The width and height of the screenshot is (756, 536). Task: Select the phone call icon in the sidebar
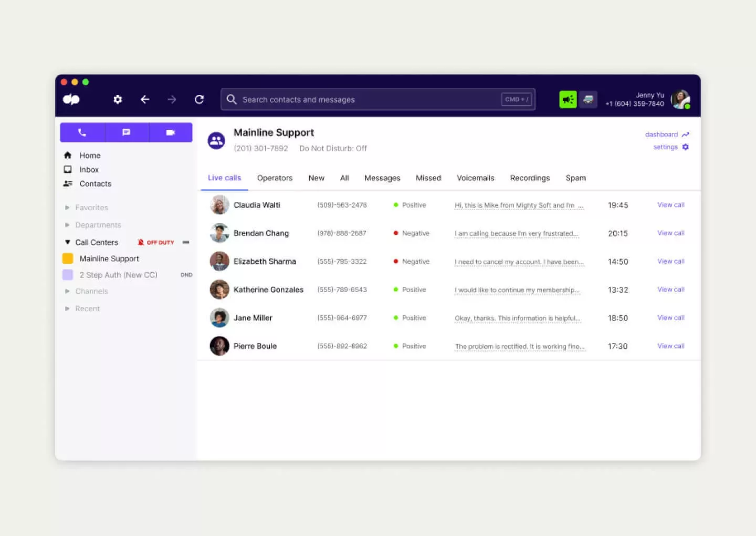click(82, 132)
